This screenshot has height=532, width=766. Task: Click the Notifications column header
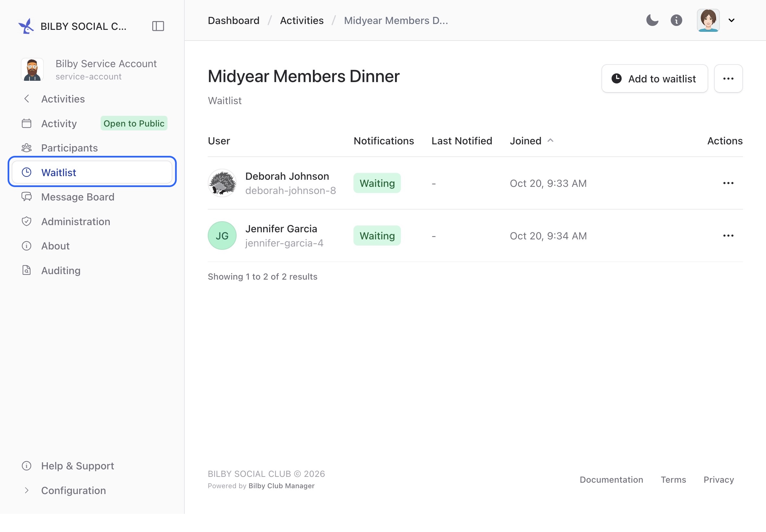coord(384,141)
